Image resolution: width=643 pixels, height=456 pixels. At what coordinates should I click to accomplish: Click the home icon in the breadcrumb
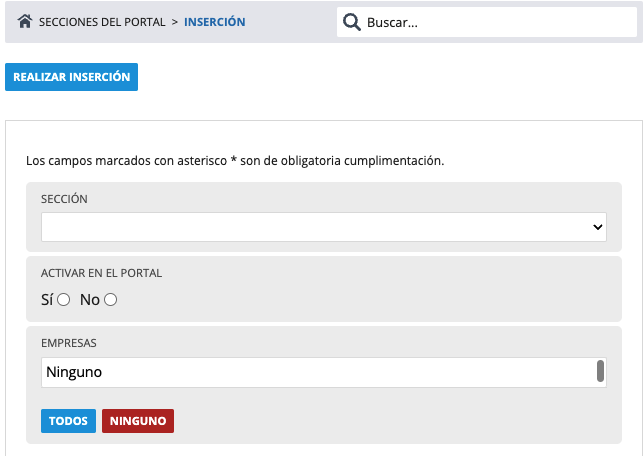point(26,21)
